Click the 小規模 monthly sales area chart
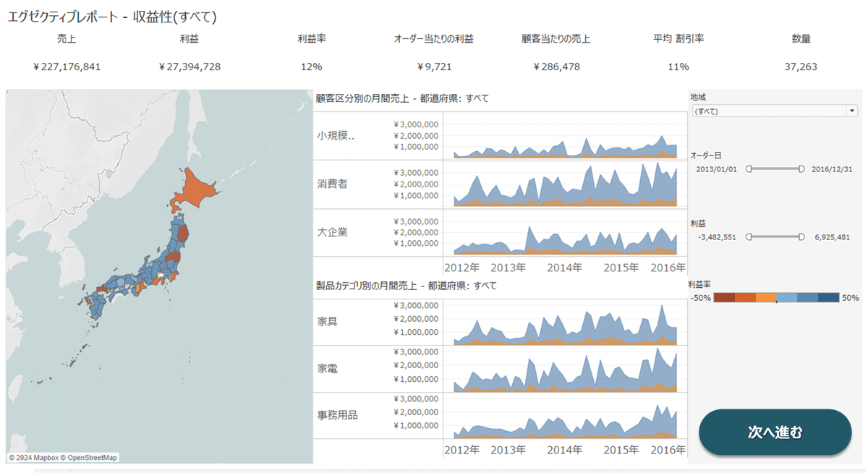 [x=564, y=135]
